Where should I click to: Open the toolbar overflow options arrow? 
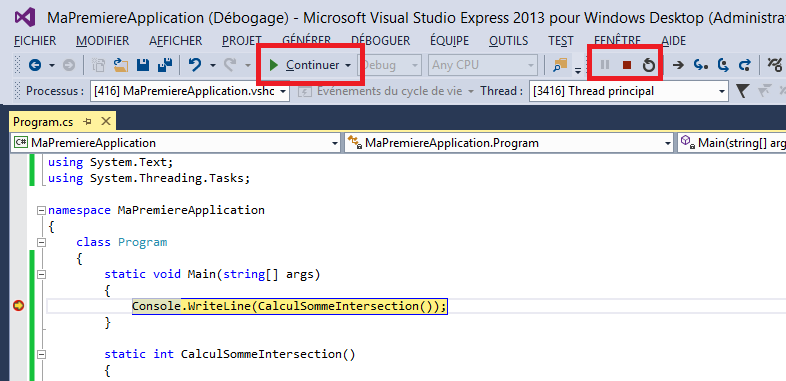click(x=577, y=70)
